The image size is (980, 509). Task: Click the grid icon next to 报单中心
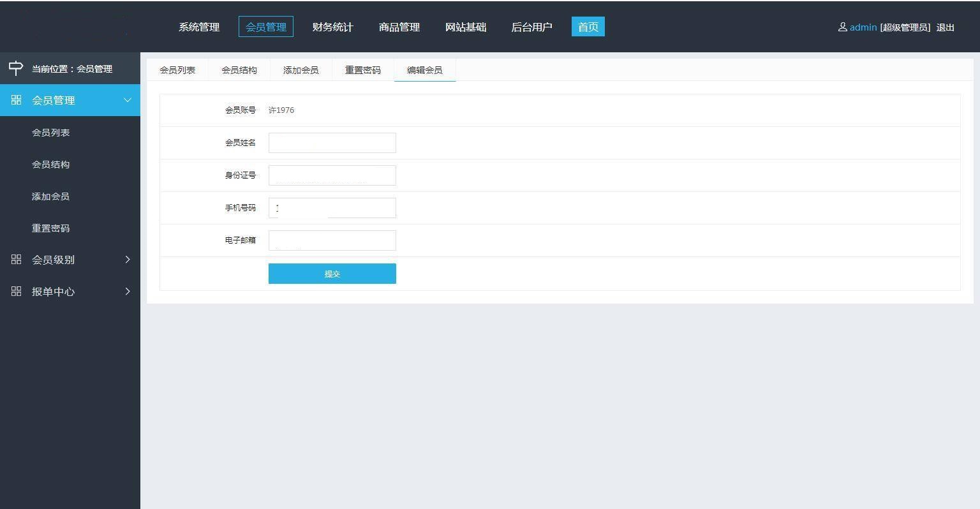17,291
